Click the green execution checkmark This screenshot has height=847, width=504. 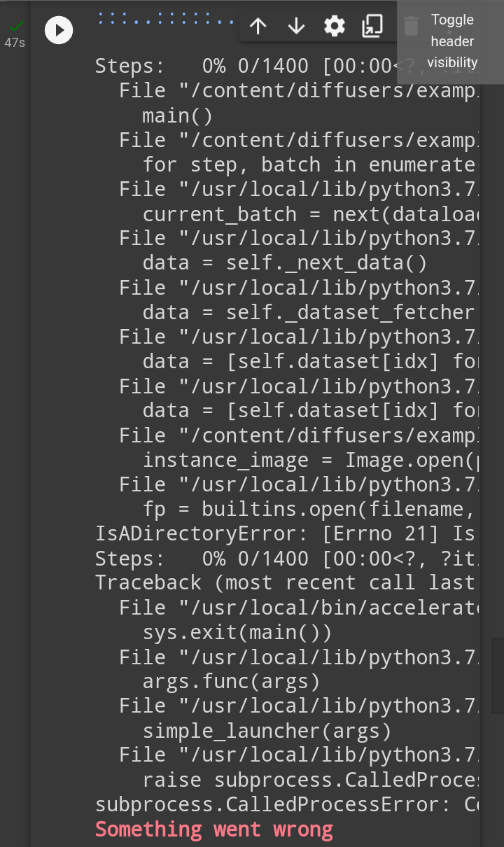click(14, 28)
